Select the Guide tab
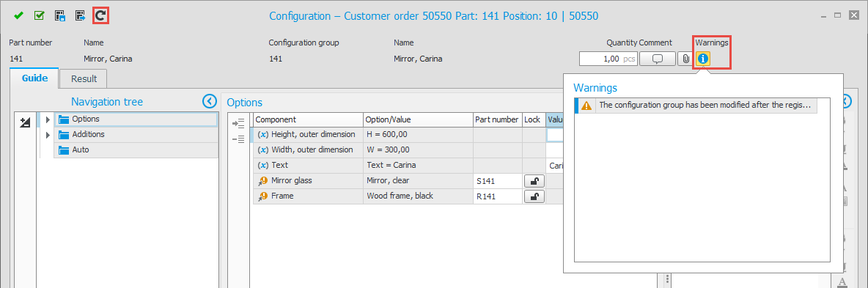Image resolution: width=868 pixels, height=288 pixels. [x=34, y=78]
